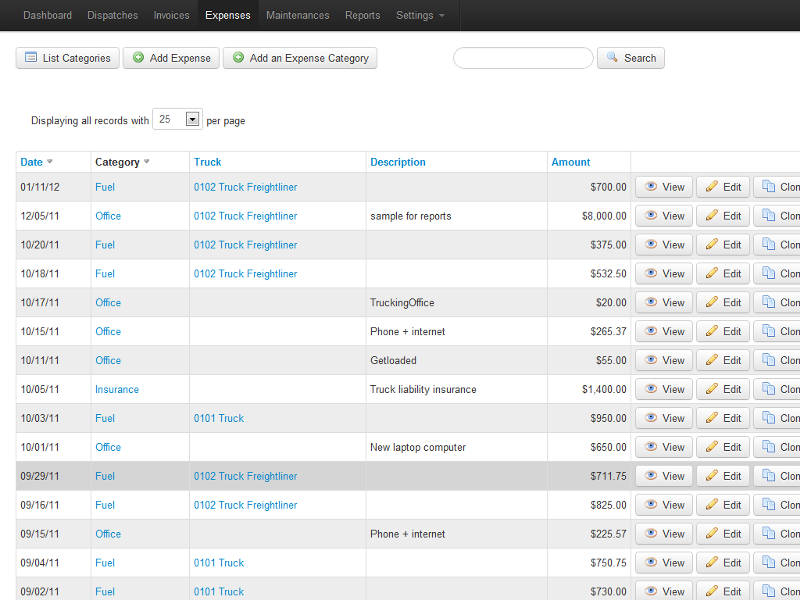Click the green plus icon on Add Expense

tap(138, 58)
